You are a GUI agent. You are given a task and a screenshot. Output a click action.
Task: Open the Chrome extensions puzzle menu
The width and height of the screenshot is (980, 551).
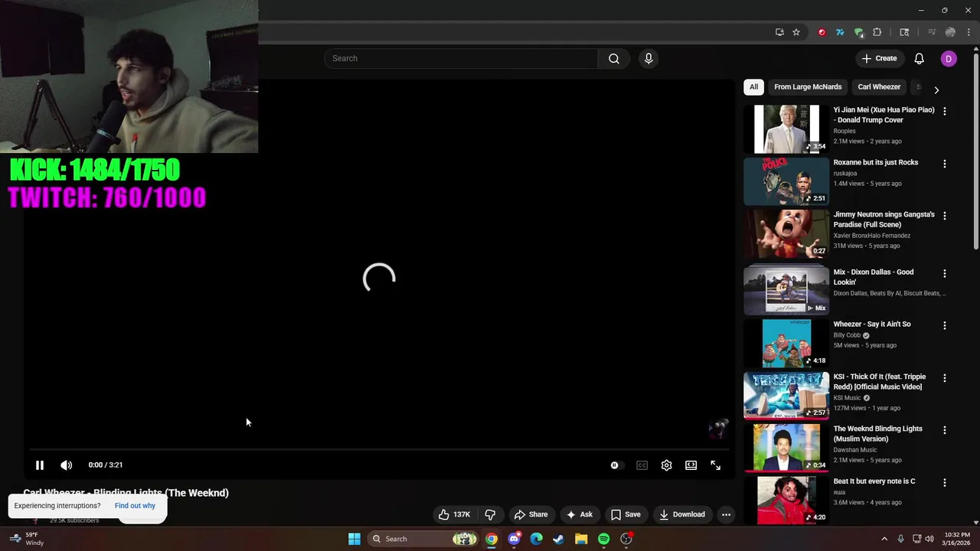coord(877,32)
